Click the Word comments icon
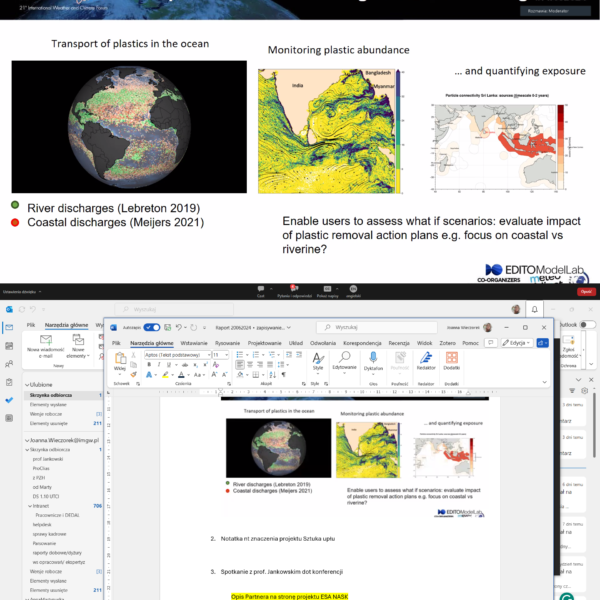Image resolution: width=600 pixels, height=600 pixels. click(491, 343)
